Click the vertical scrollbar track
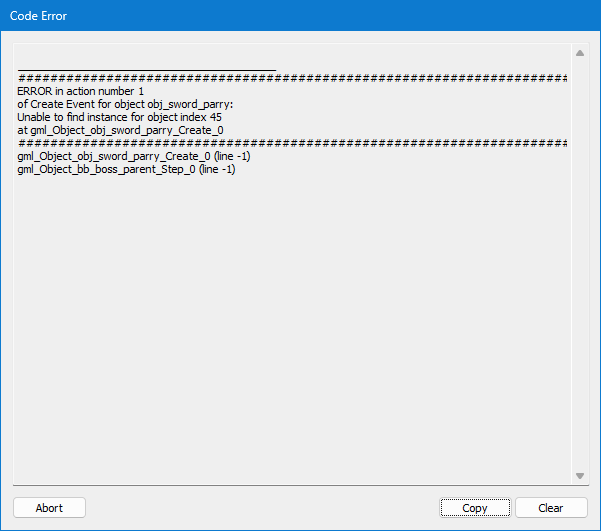601x531 pixels. (580, 265)
